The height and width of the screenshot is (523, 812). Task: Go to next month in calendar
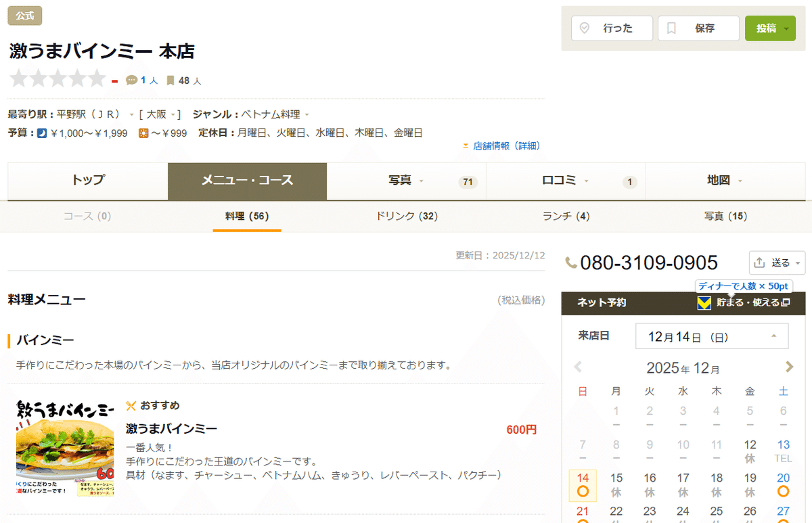(789, 367)
